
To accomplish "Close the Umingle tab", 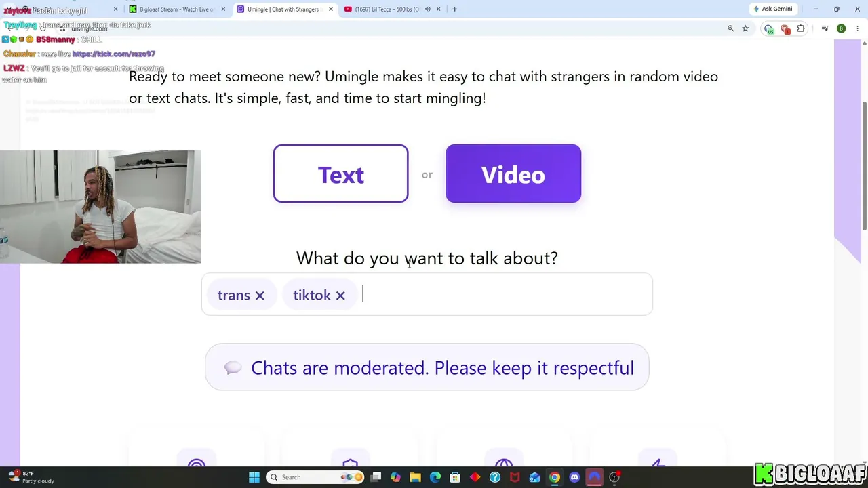I will click(x=331, y=9).
